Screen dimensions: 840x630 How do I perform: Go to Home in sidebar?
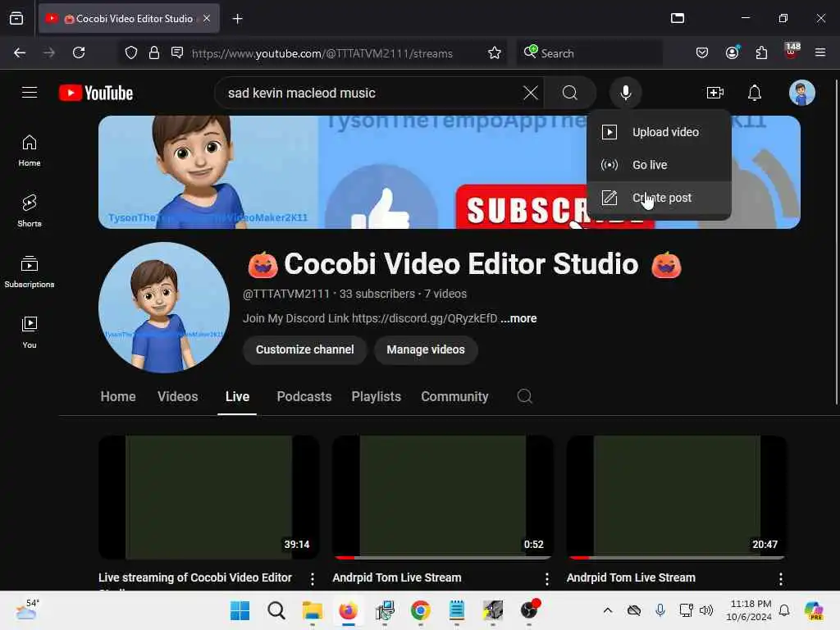pos(30,151)
